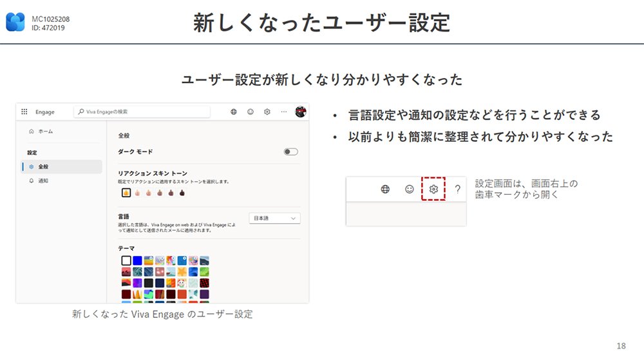The height and width of the screenshot is (363, 644).
Task: Select the solid bright blue theme swatch
Action: [138, 260]
